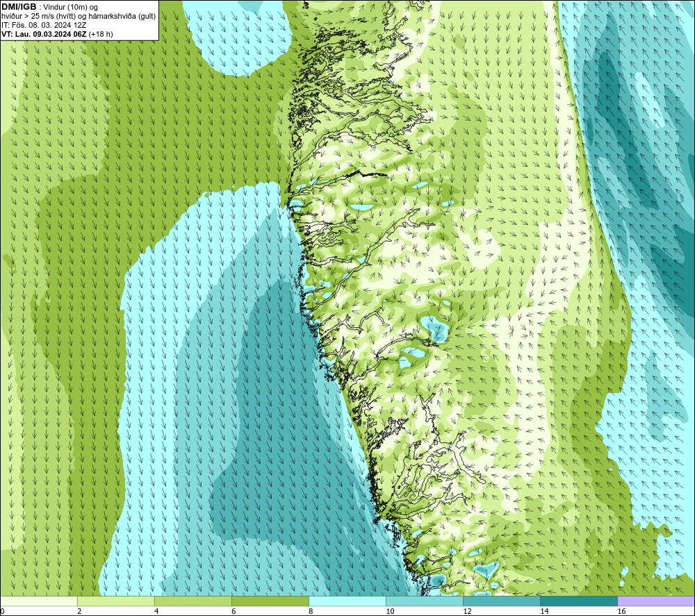Image resolution: width=695 pixels, height=616 pixels.
Task: Click the legend scale label 16
Action: [x=621, y=611]
